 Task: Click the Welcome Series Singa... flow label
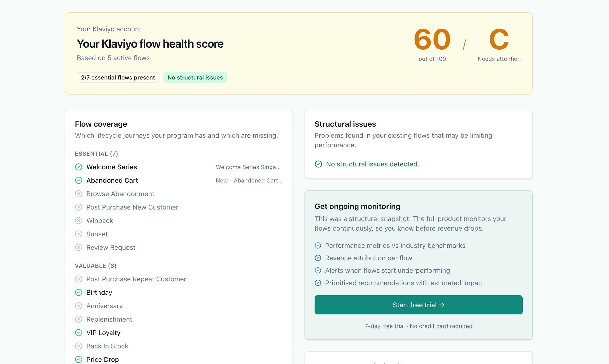pyautogui.click(x=248, y=167)
